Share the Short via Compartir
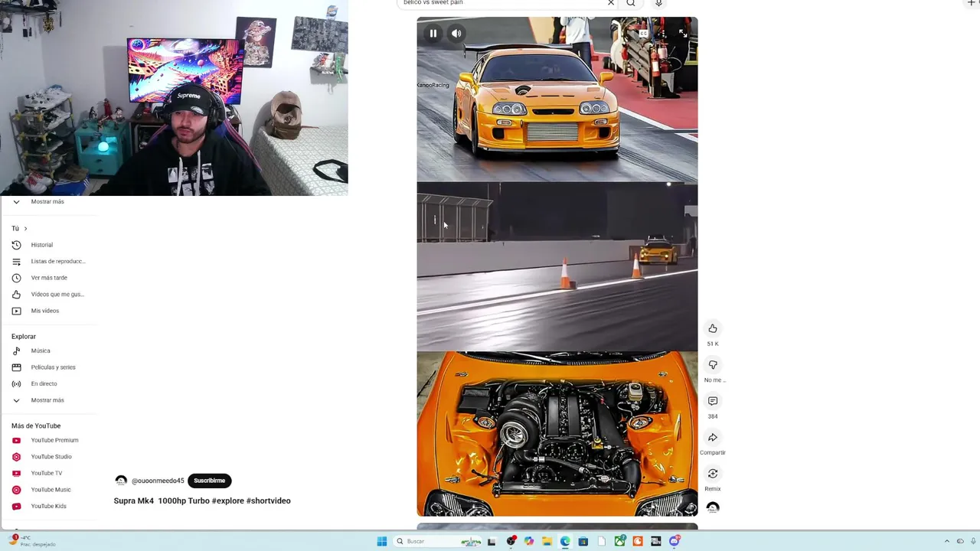The width and height of the screenshot is (980, 551). (713, 438)
